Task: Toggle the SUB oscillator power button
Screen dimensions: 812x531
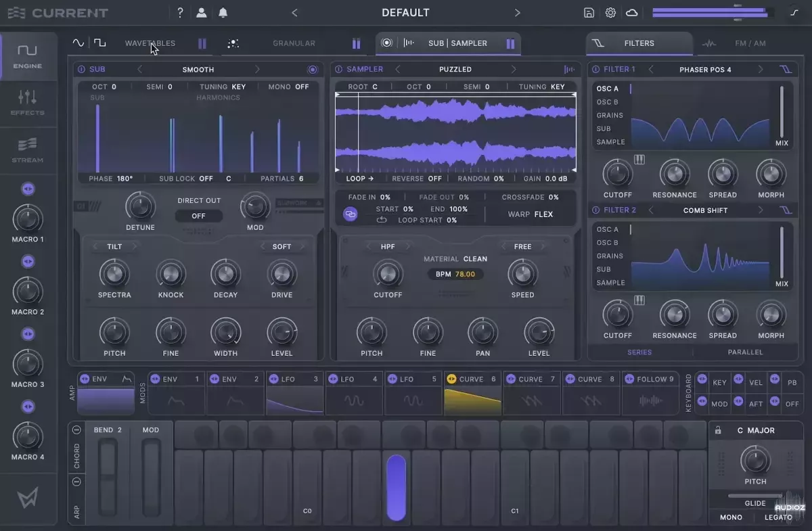Action: pos(82,69)
